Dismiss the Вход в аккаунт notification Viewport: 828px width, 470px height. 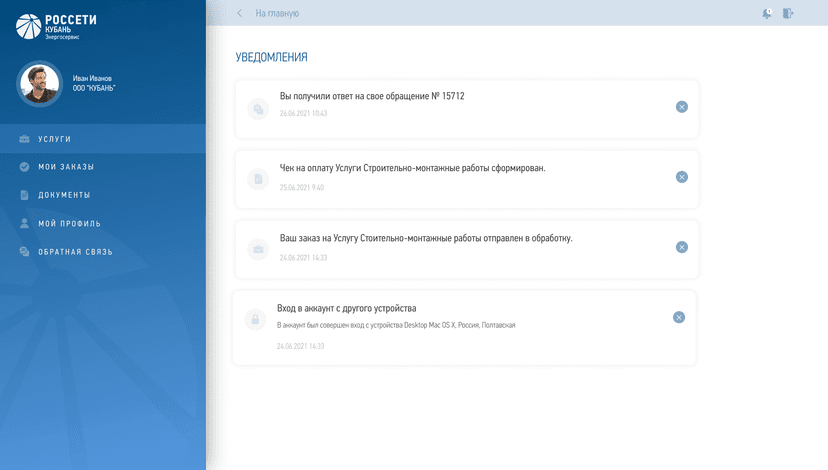click(x=679, y=317)
